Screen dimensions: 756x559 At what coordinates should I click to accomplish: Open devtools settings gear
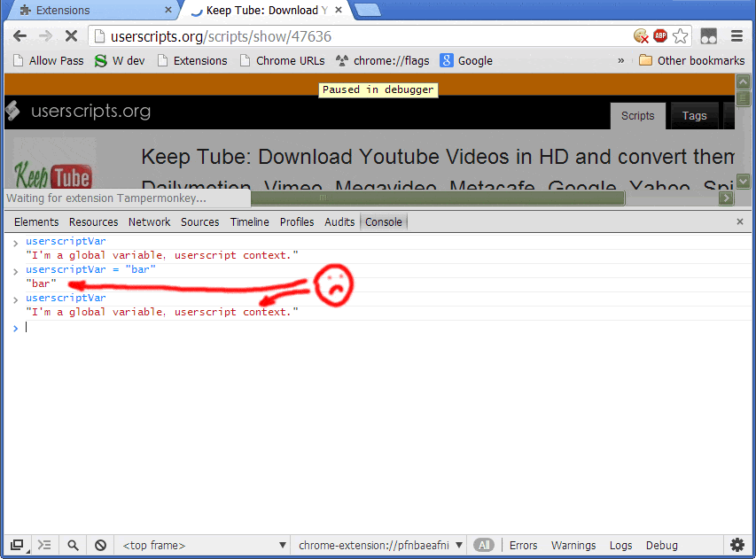coord(737,545)
